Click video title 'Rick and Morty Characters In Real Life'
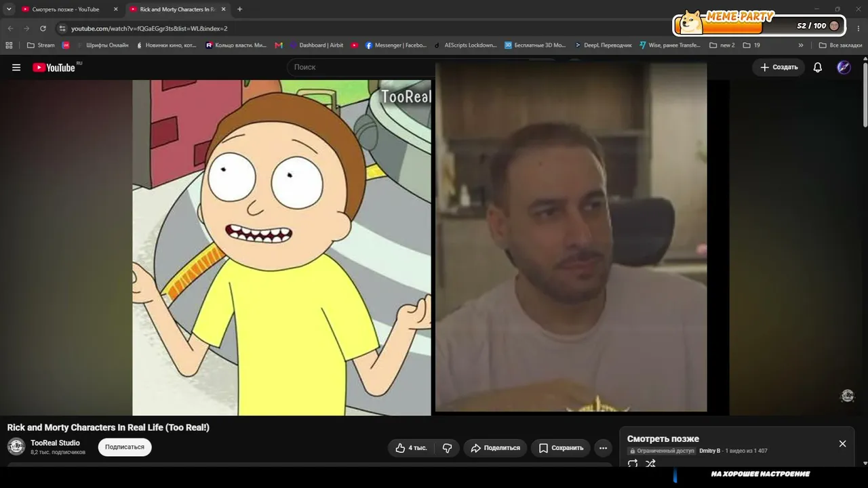868x488 pixels. 108,428
